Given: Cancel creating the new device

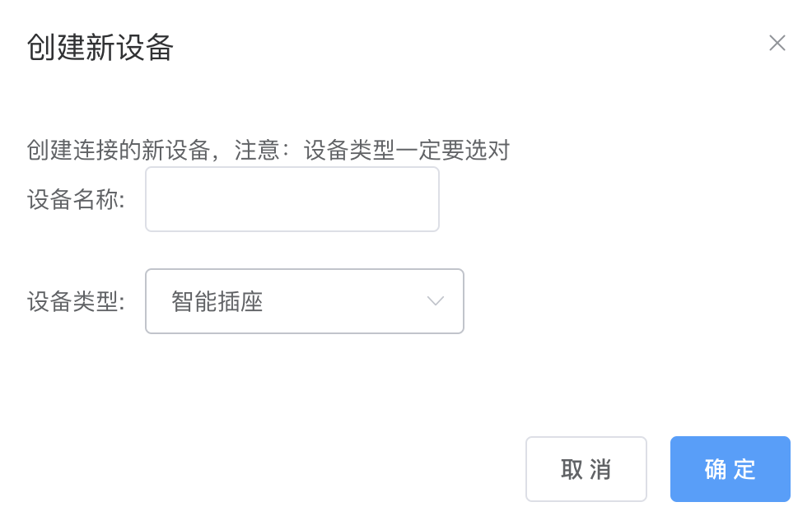Looking at the screenshot, I should 586,469.
